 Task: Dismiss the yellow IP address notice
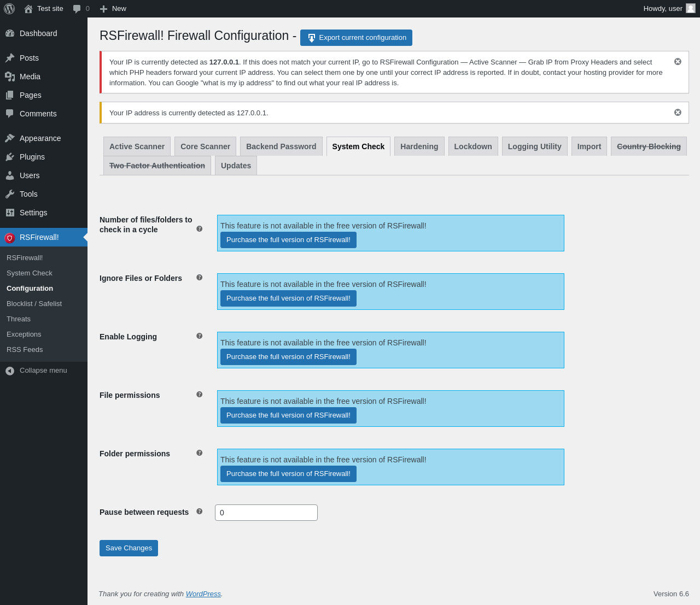click(x=678, y=113)
